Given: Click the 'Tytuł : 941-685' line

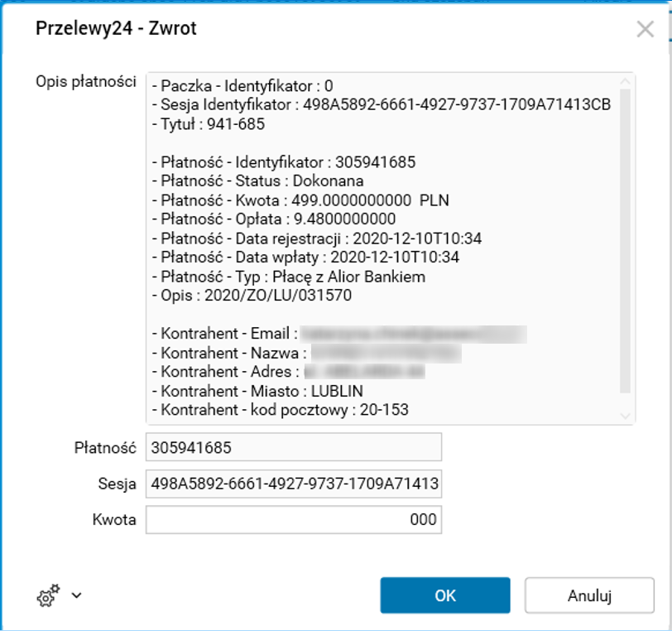Looking at the screenshot, I should tap(208, 123).
